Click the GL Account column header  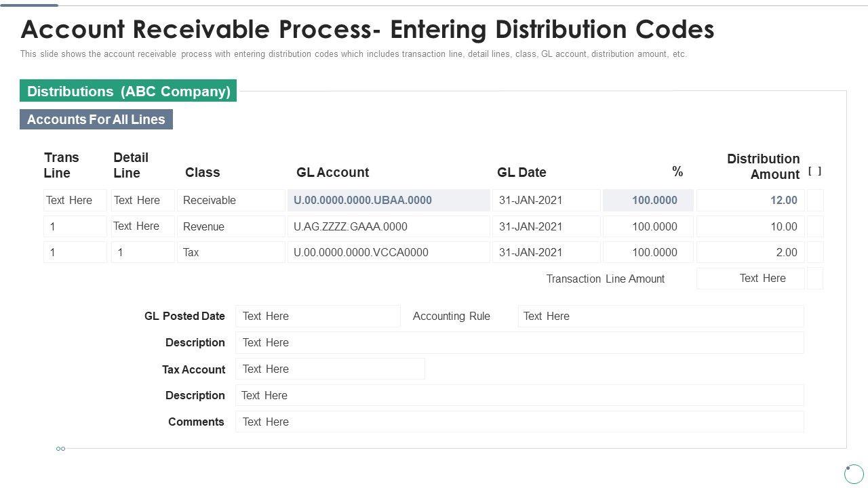coord(332,172)
